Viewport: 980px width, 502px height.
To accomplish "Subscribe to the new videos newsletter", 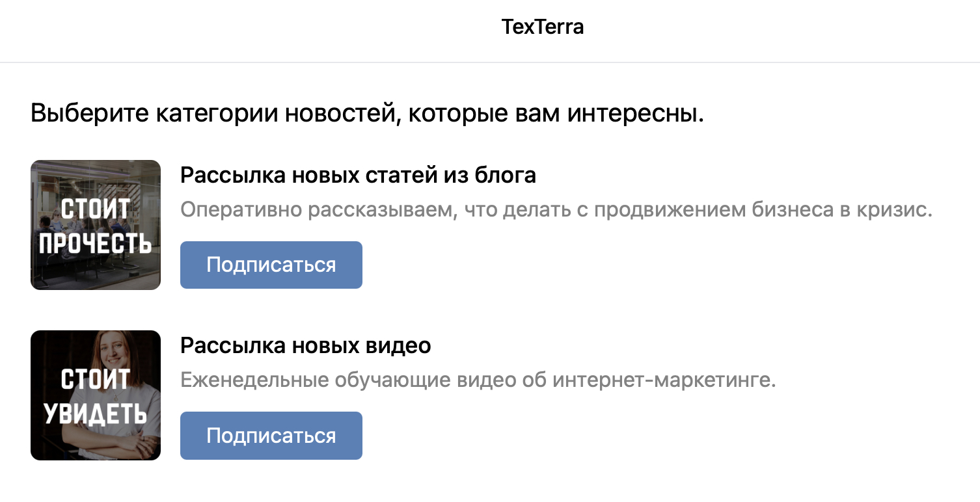I will point(271,435).
